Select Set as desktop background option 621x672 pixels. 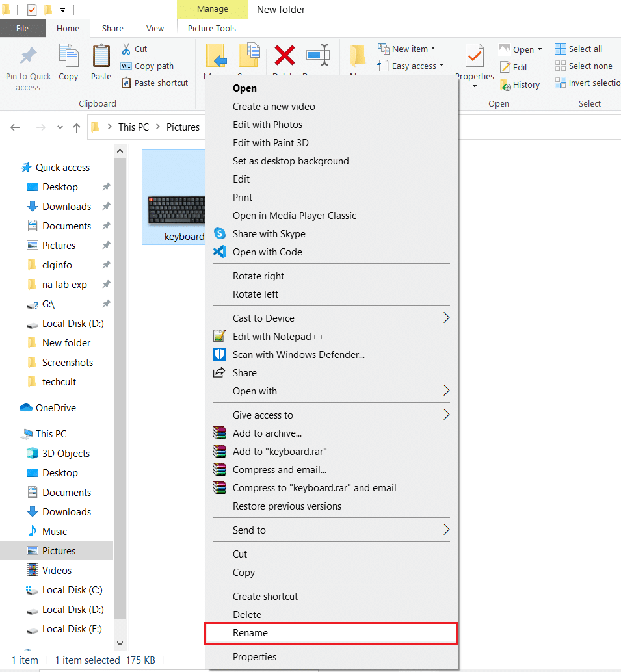(291, 161)
